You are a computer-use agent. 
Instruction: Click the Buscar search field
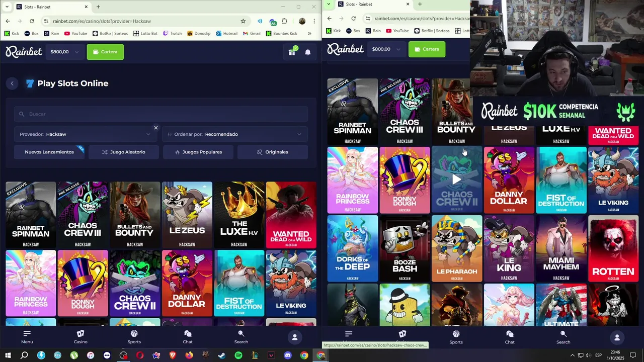coord(161,114)
